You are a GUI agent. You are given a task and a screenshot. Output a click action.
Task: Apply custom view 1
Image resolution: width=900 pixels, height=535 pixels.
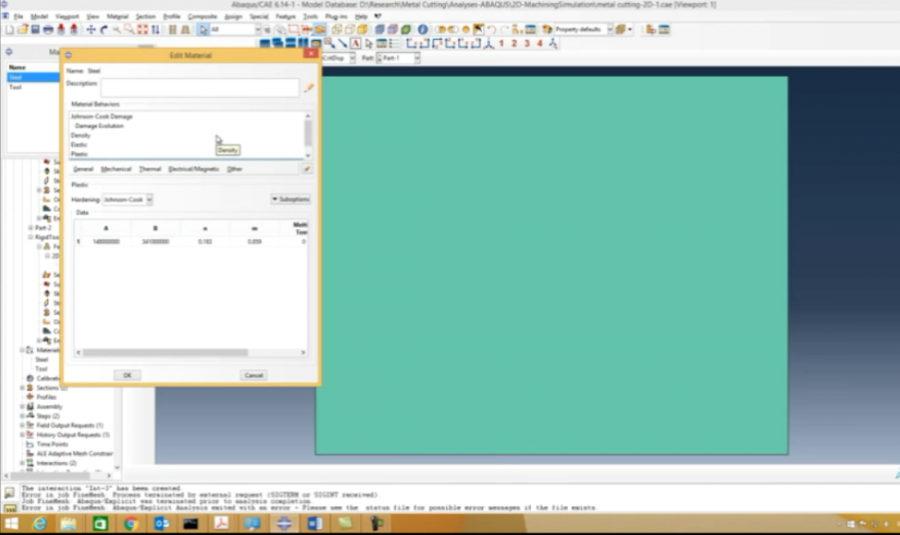click(501, 44)
